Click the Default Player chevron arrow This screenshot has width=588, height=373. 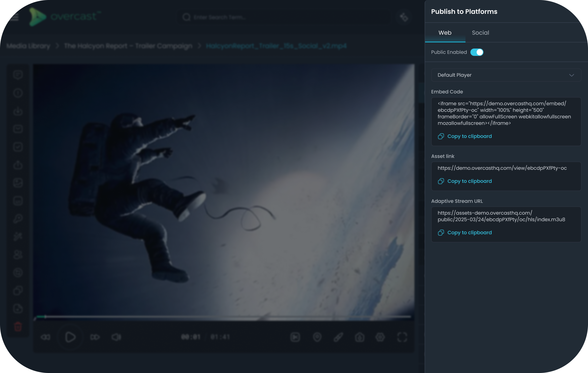pyautogui.click(x=571, y=75)
